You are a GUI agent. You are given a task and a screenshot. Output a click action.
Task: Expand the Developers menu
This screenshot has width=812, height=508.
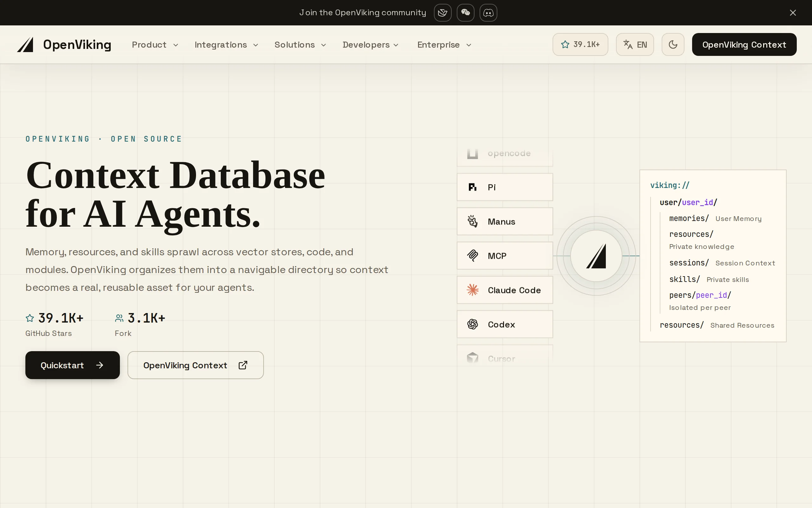click(370, 45)
